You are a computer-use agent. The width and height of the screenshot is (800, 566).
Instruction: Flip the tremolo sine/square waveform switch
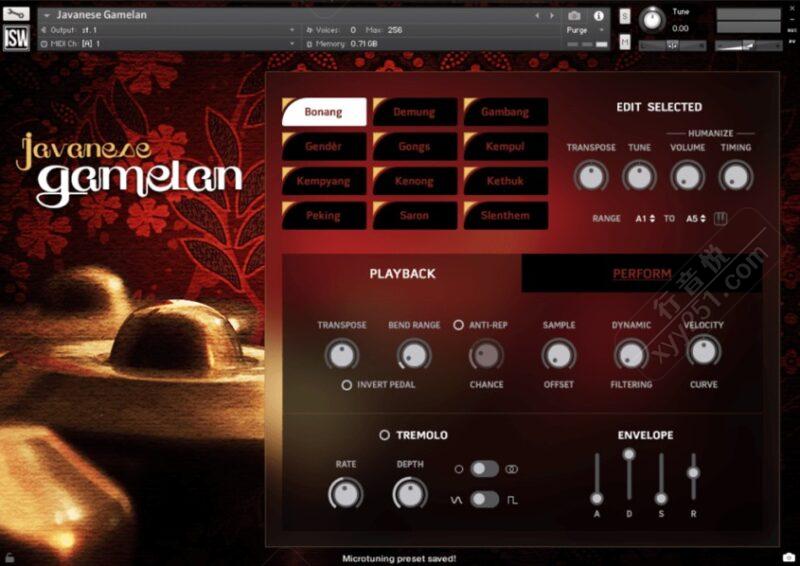(484, 499)
